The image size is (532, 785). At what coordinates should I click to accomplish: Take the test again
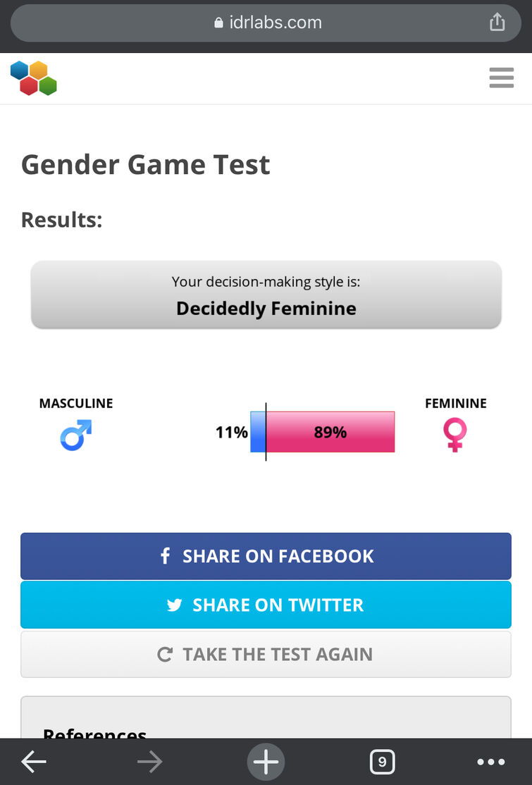[x=266, y=654]
